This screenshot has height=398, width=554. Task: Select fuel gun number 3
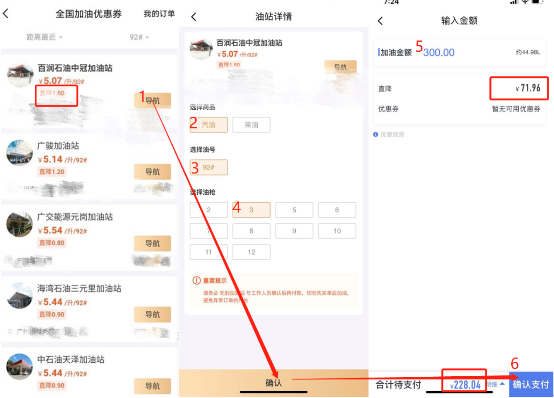(x=251, y=210)
